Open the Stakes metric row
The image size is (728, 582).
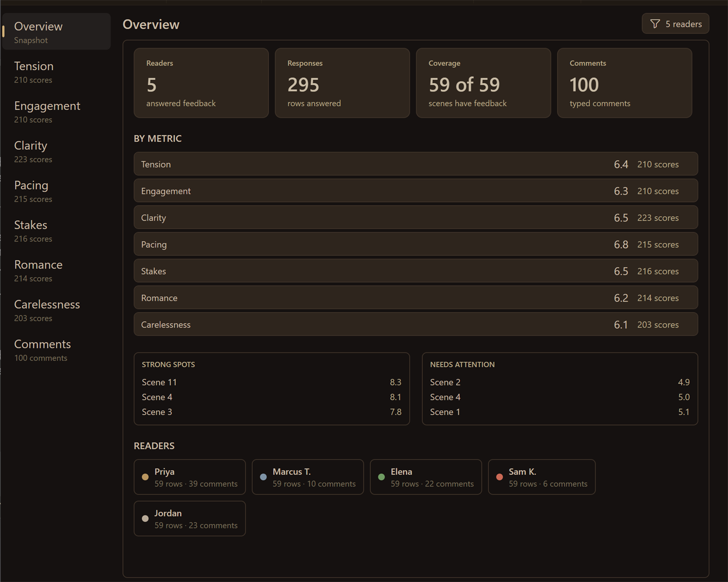click(416, 271)
